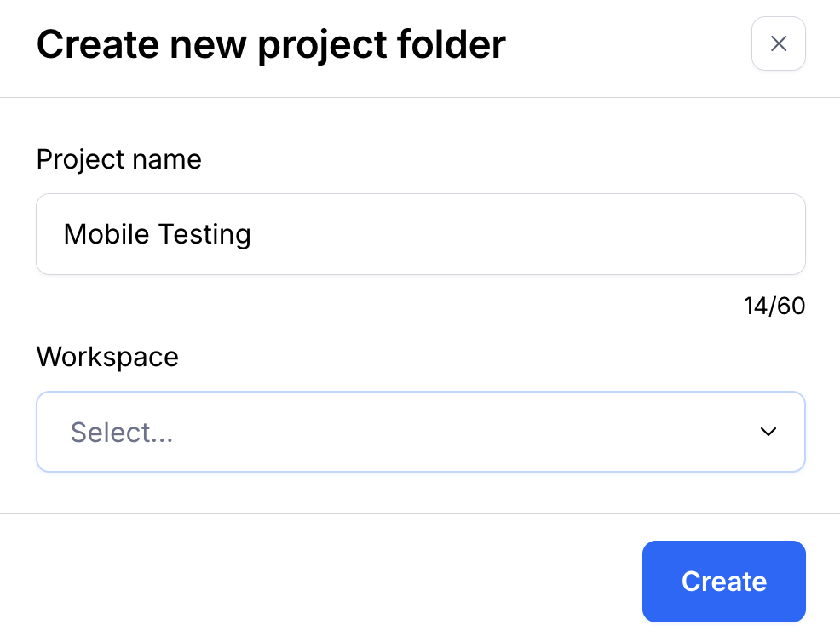This screenshot has height=642, width=840.
Task: Close the Create new project folder dialog
Action: point(778,43)
